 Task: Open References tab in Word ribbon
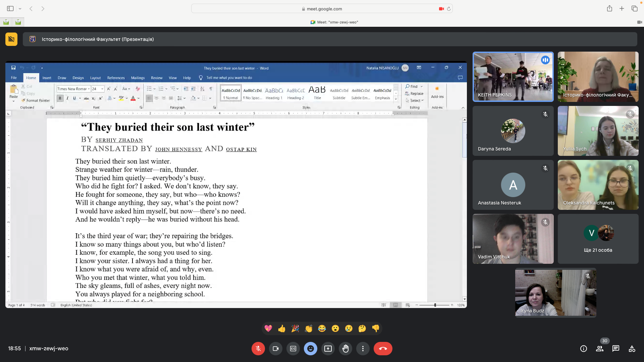(x=116, y=78)
